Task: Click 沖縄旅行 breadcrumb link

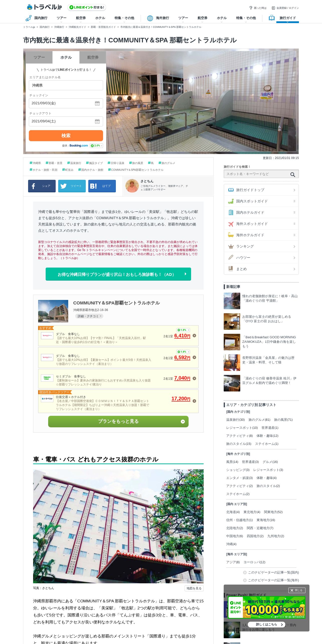Action: click(x=59, y=27)
